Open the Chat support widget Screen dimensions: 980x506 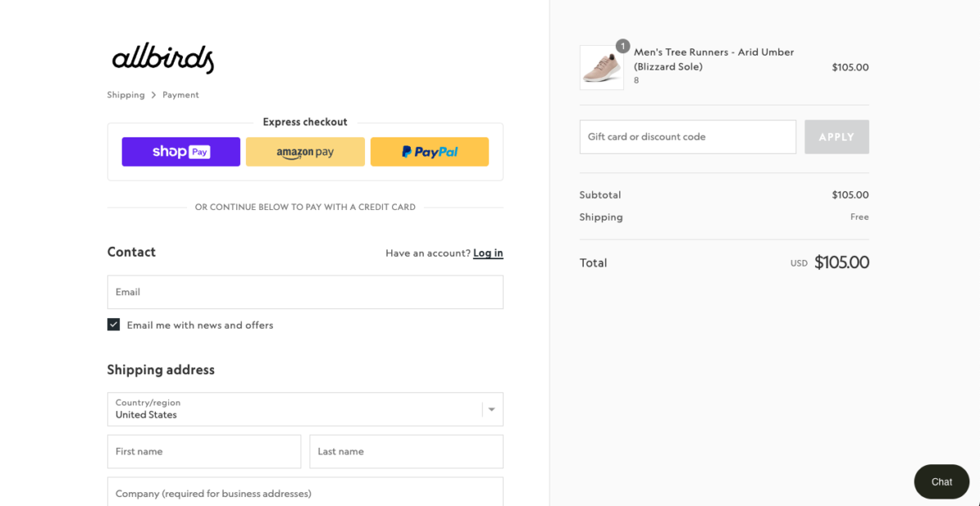(941, 481)
